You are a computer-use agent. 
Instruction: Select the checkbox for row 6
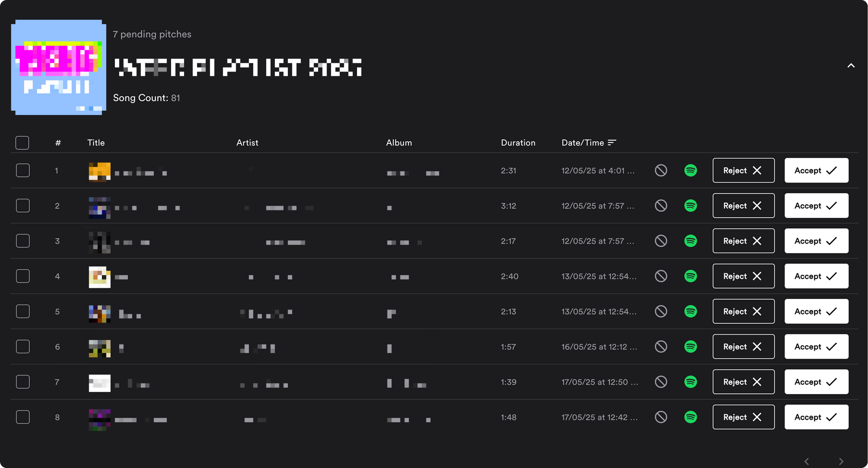pos(23,347)
